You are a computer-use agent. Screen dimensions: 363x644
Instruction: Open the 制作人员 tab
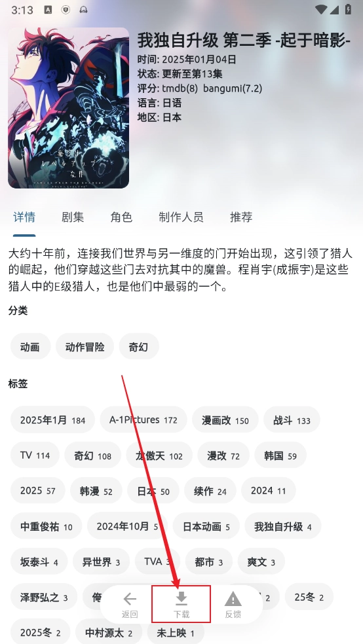coord(181,217)
